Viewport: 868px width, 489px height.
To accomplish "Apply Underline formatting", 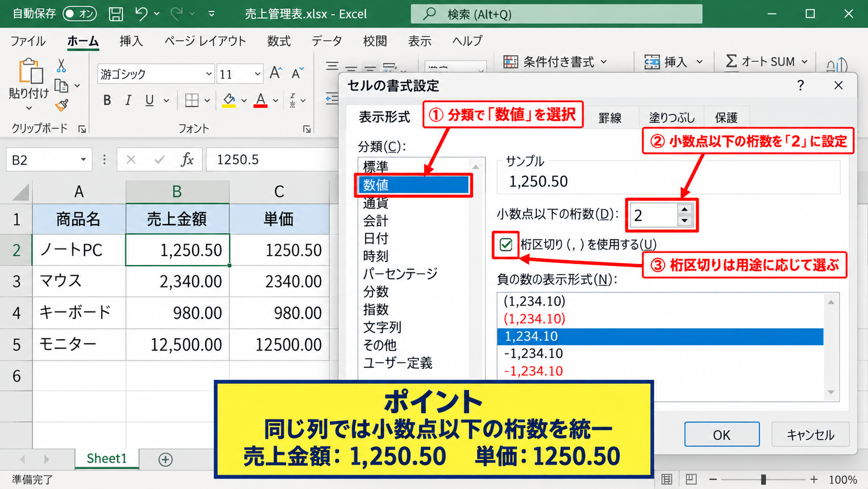I will [150, 100].
